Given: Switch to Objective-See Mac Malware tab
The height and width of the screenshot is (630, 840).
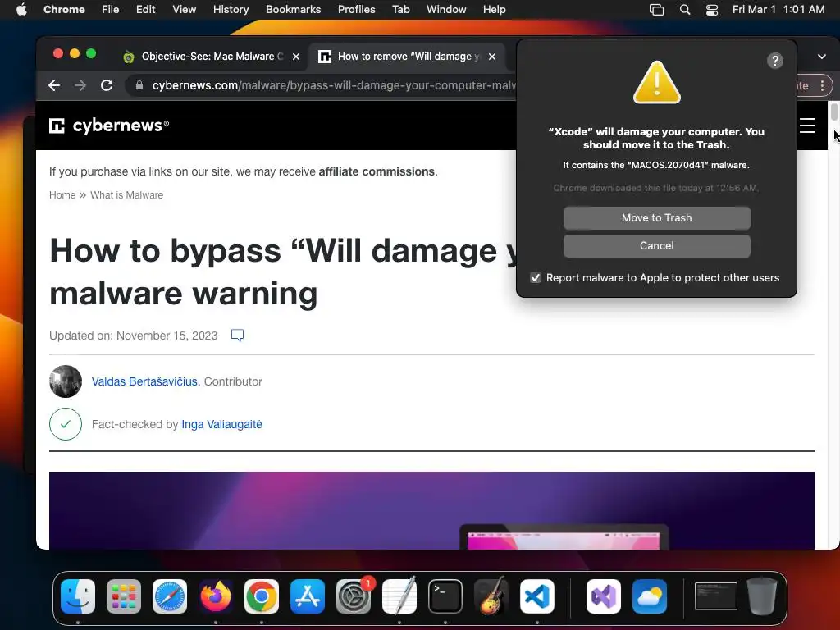Looking at the screenshot, I should pos(203,57).
